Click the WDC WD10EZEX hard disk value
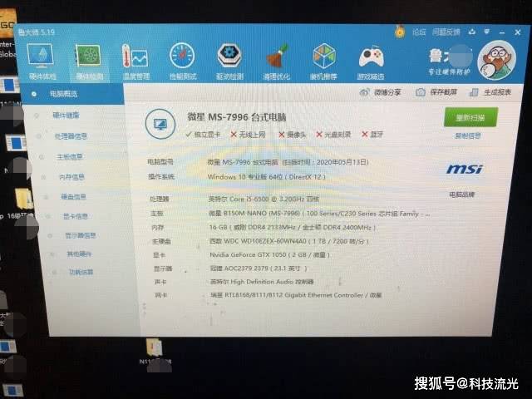Image resolution: width=532 pixels, height=399 pixels. [x=289, y=241]
